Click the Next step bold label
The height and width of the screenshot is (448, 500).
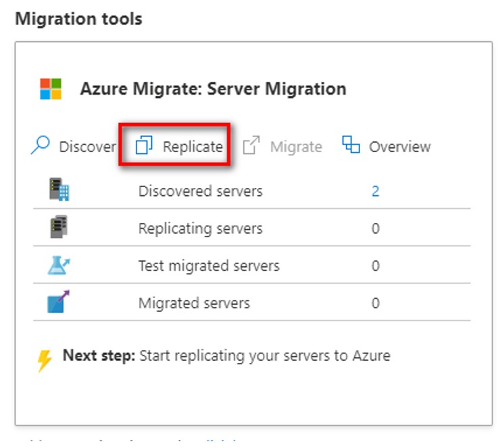coord(99,355)
